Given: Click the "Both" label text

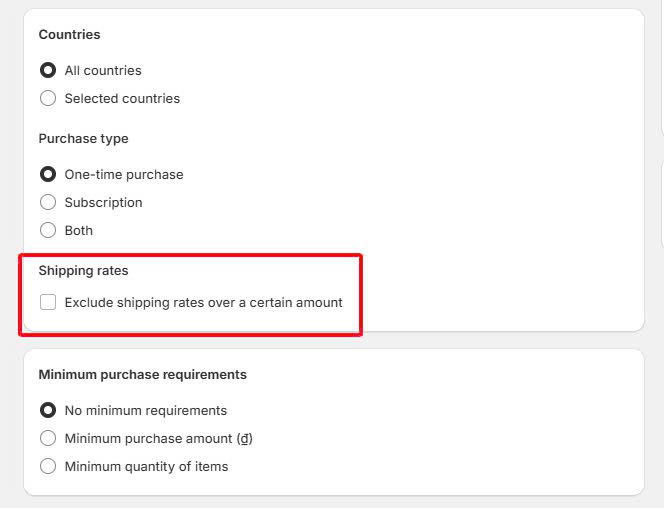Looking at the screenshot, I should 79,230.
